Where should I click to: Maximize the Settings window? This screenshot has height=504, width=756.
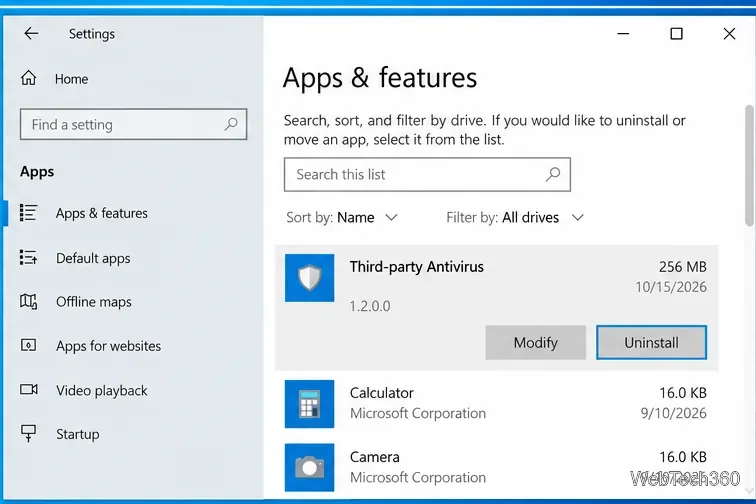[676, 34]
